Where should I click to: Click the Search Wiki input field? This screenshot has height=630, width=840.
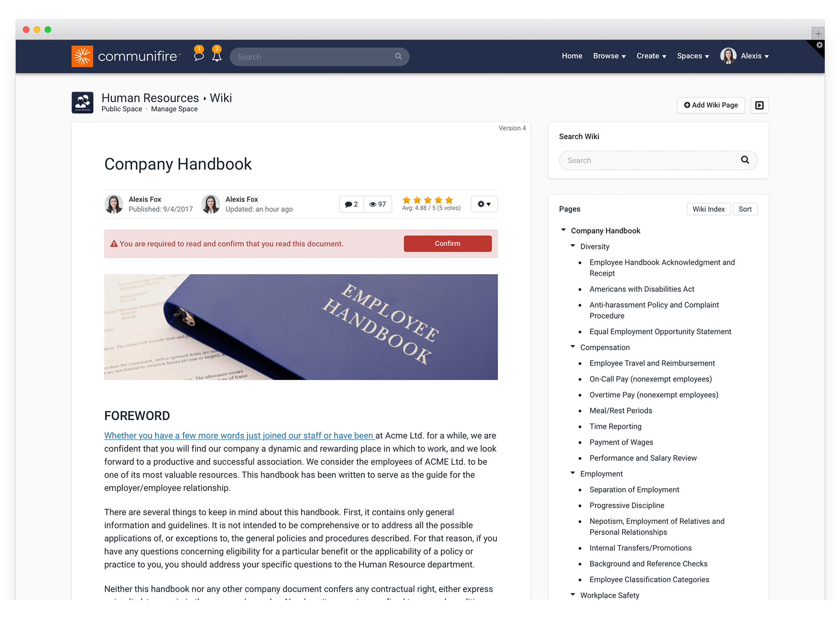pos(652,160)
